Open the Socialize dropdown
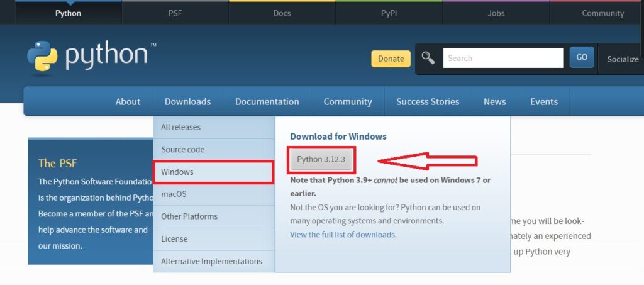 [x=622, y=59]
